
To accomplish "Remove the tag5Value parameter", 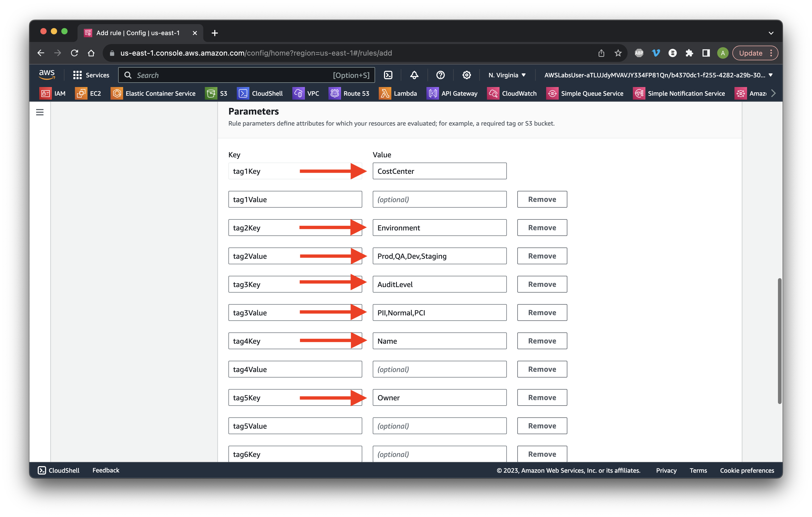I will (542, 426).
